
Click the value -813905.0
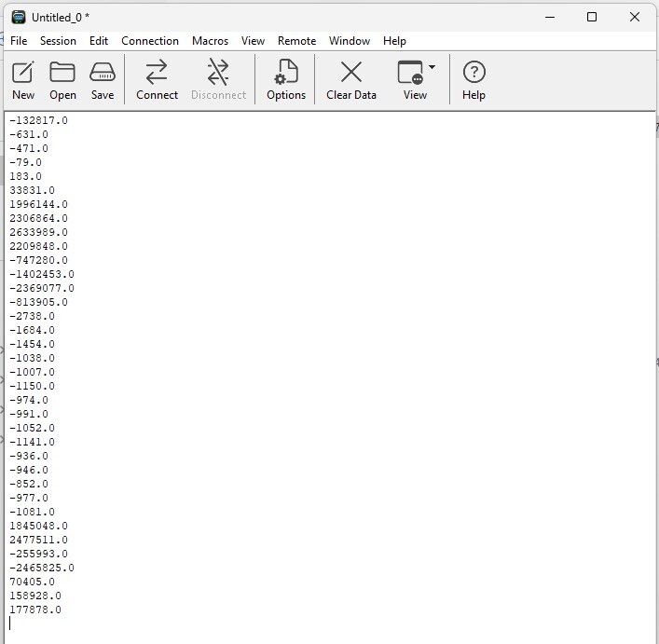tap(38, 303)
